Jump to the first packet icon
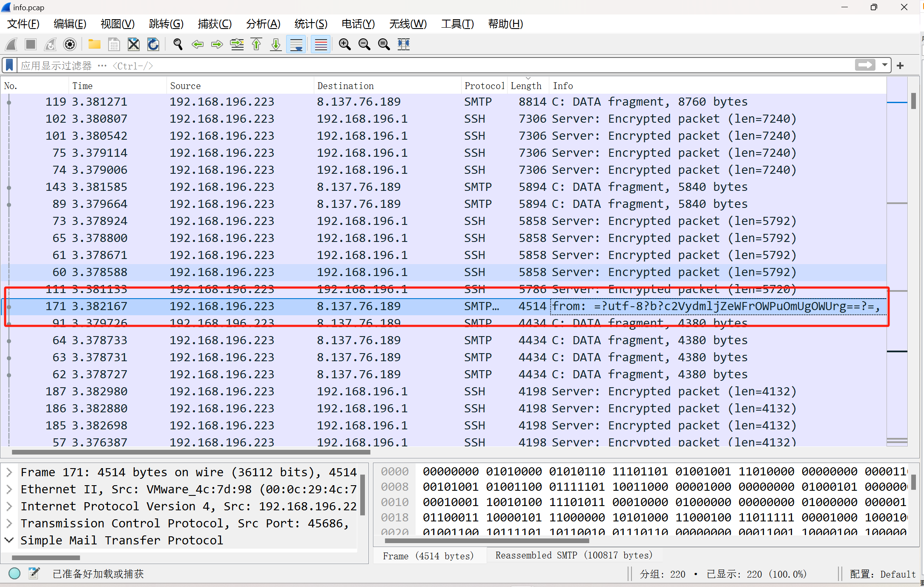Image resolution: width=924 pixels, height=587 pixels. click(x=256, y=44)
